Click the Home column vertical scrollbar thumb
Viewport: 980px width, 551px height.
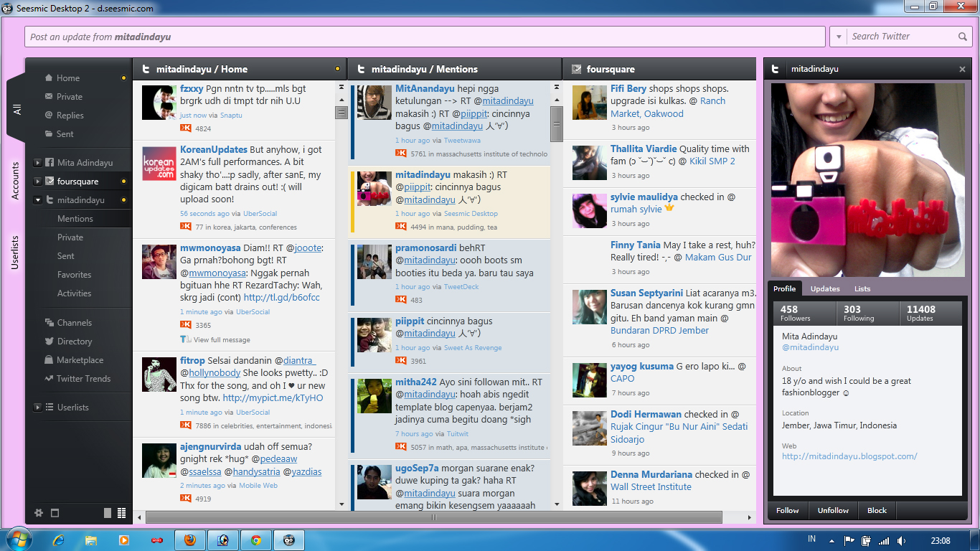tap(341, 112)
